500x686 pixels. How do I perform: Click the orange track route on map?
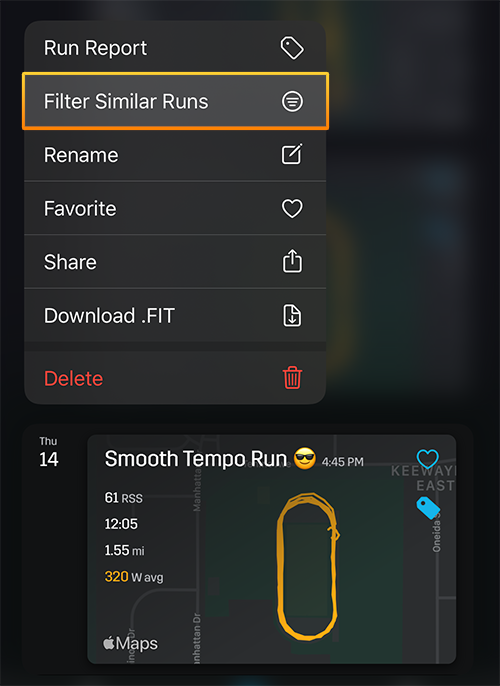[308, 566]
